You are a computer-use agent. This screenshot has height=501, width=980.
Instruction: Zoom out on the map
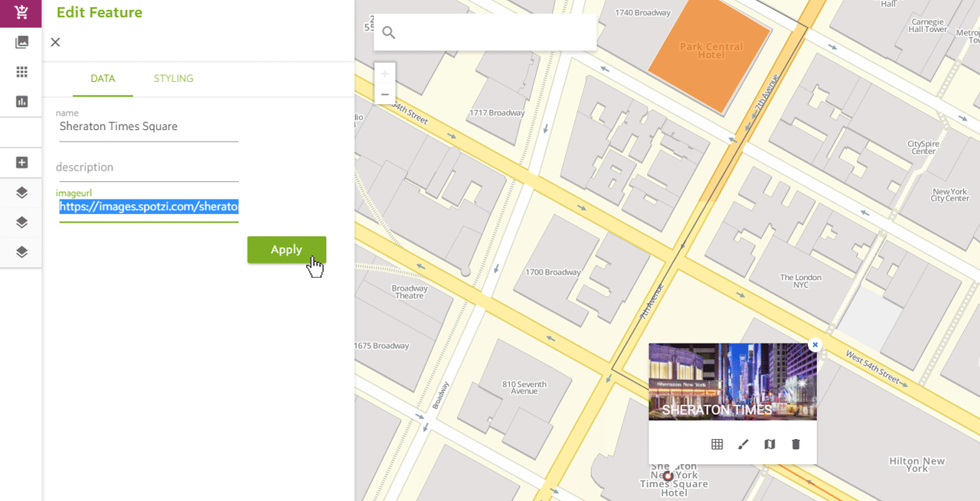(x=384, y=94)
